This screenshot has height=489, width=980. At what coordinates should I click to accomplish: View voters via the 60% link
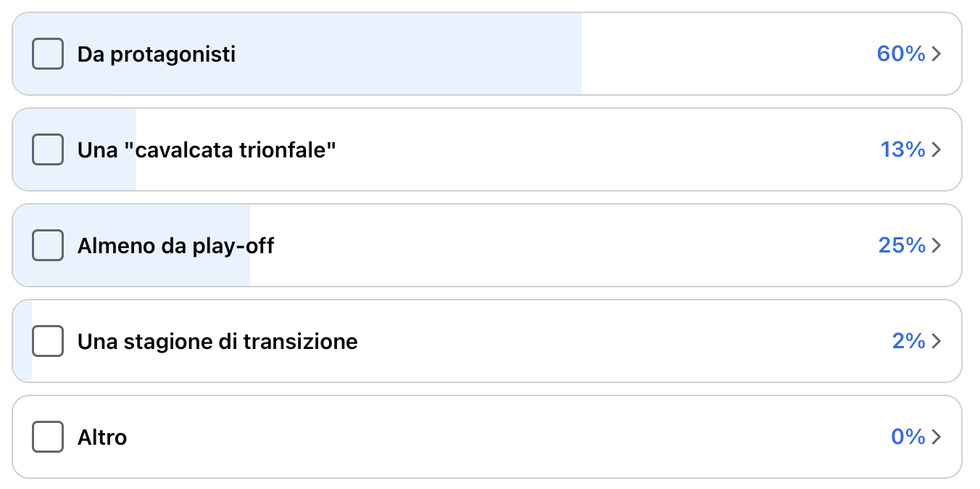(900, 54)
